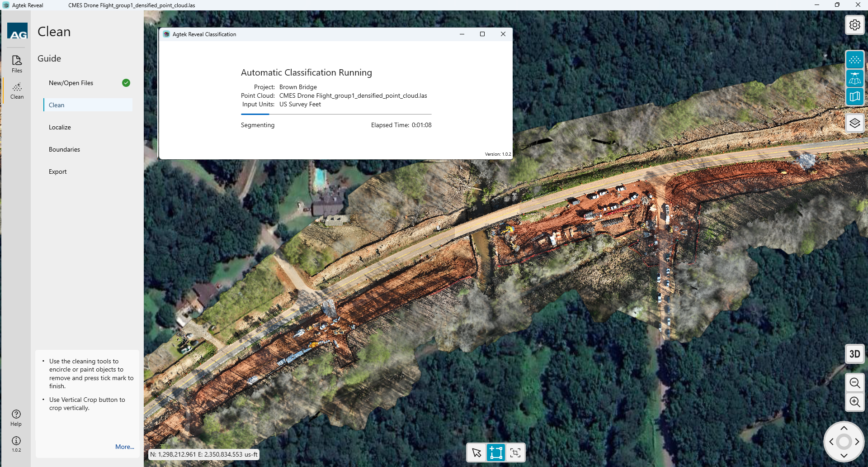868x467 pixels.
Task: Click the Agtek Reveal title bar icon
Action: (6, 5)
